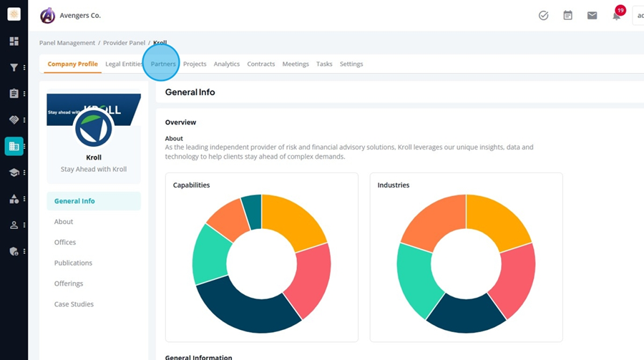Viewport: 644px width, 360px height.
Task: Expand submenu dots beside funnel icon
Action: coord(24,67)
